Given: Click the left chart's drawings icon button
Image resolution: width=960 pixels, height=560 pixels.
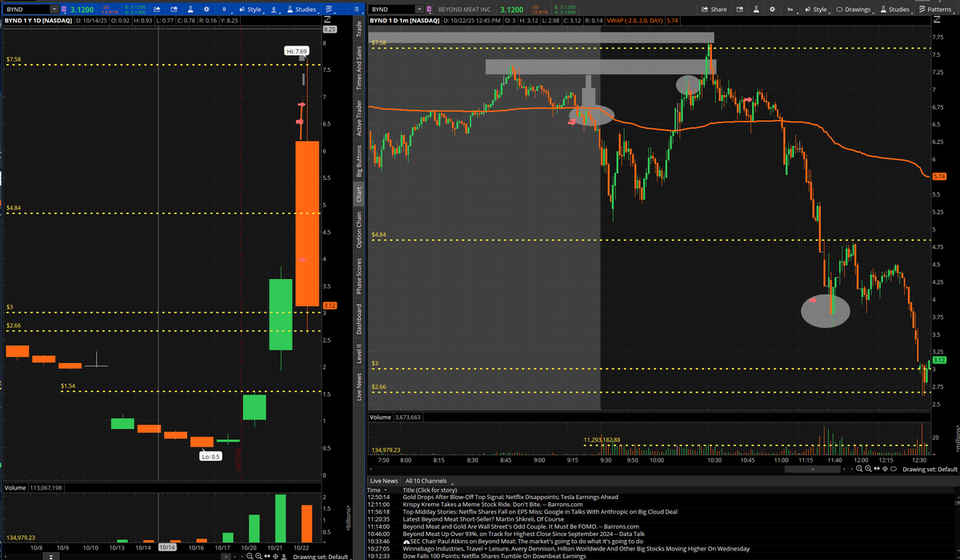Looking at the screenshot, I should [x=274, y=9].
